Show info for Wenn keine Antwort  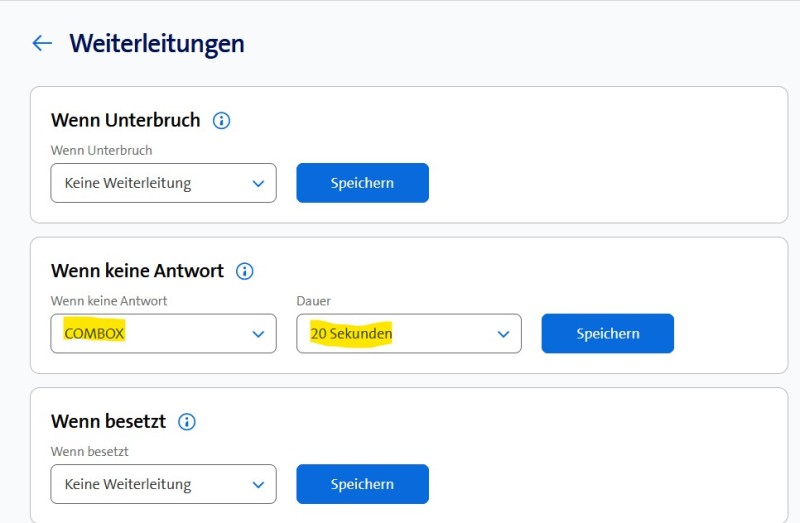pyautogui.click(x=245, y=271)
